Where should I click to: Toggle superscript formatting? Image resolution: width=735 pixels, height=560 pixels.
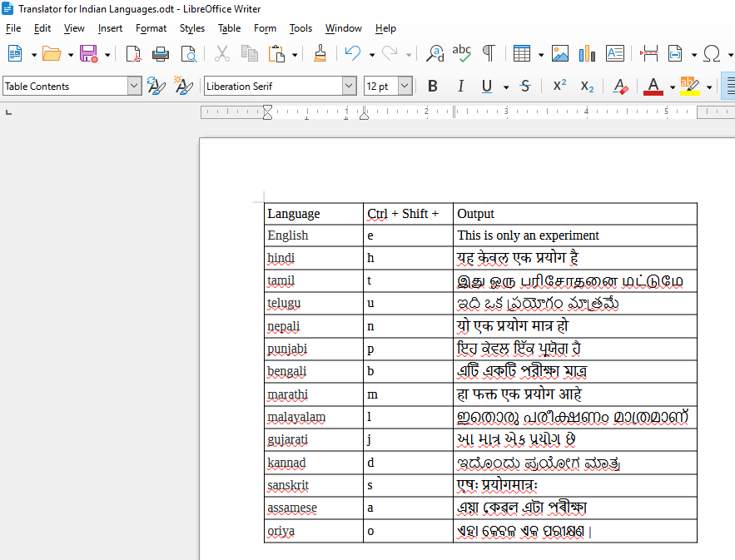(559, 86)
